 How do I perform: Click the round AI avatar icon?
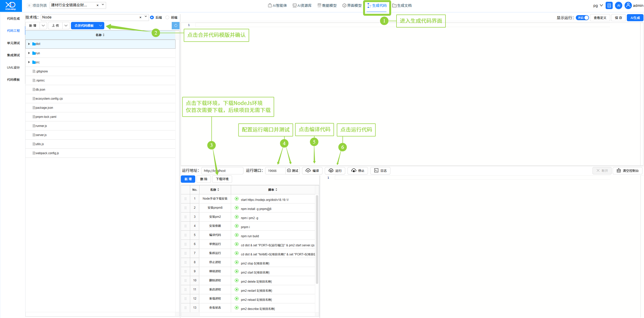[x=618, y=5]
